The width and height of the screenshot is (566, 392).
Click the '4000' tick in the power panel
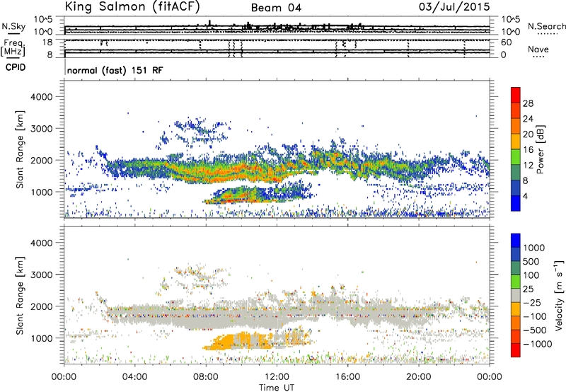(41, 97)
